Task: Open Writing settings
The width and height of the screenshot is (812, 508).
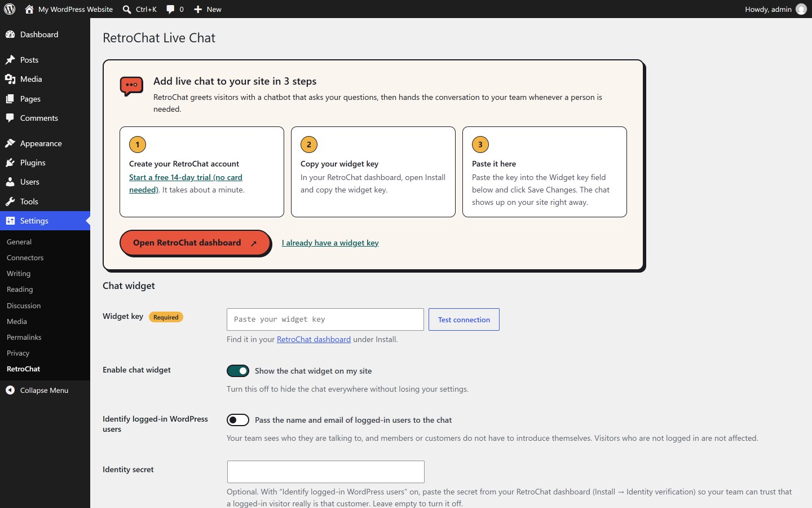Action: (x=19, y=273)
